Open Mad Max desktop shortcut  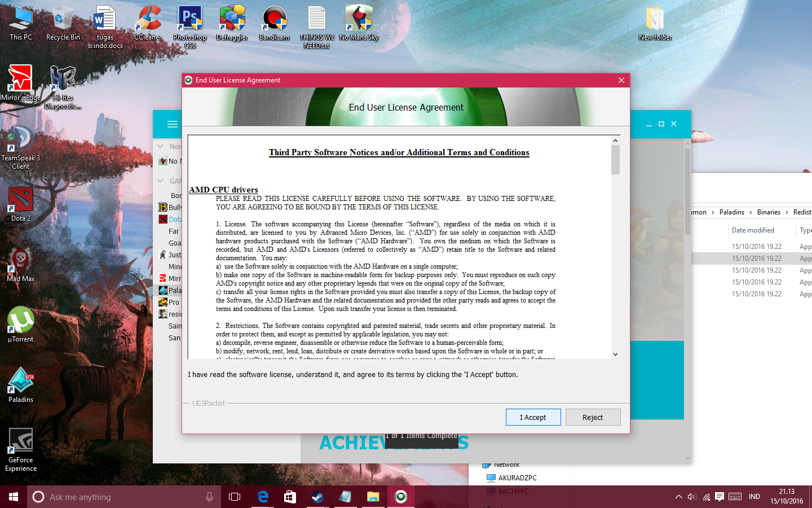click(21, 265)
